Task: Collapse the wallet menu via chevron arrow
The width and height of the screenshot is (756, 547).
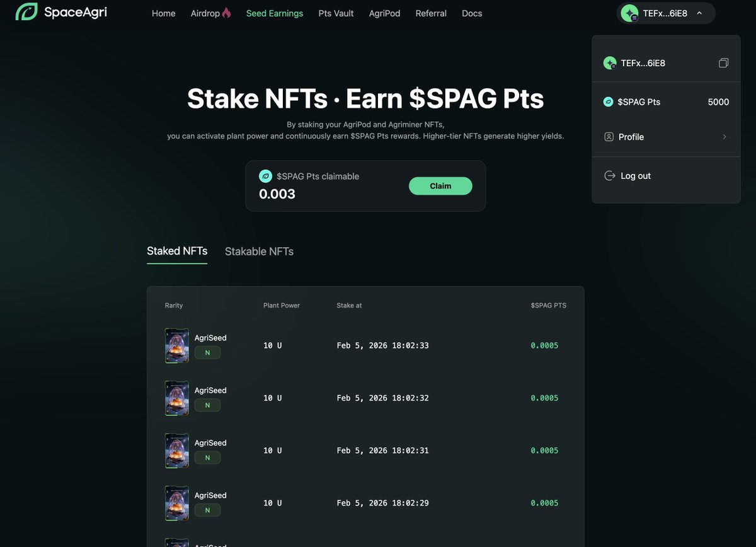Action: pos(699,13)
